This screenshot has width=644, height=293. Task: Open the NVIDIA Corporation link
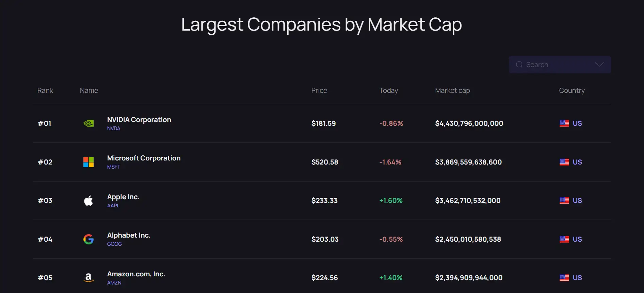(139, 120)
